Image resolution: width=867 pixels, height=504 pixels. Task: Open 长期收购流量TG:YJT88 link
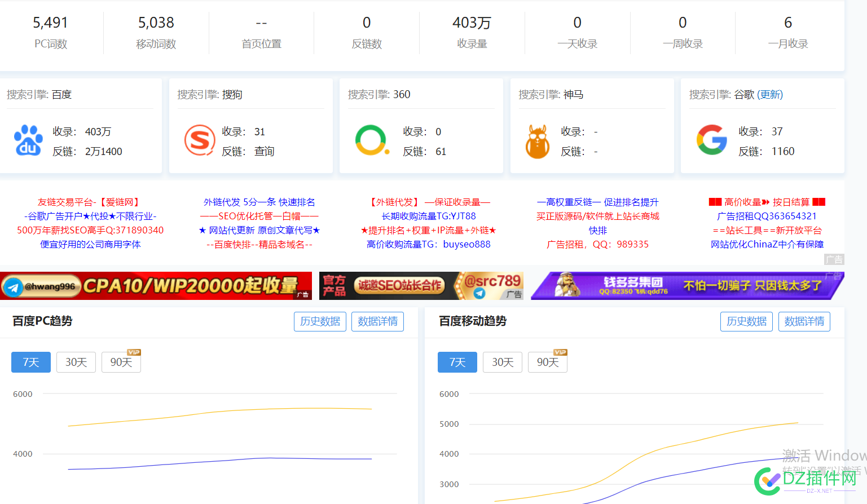point(429,216)
